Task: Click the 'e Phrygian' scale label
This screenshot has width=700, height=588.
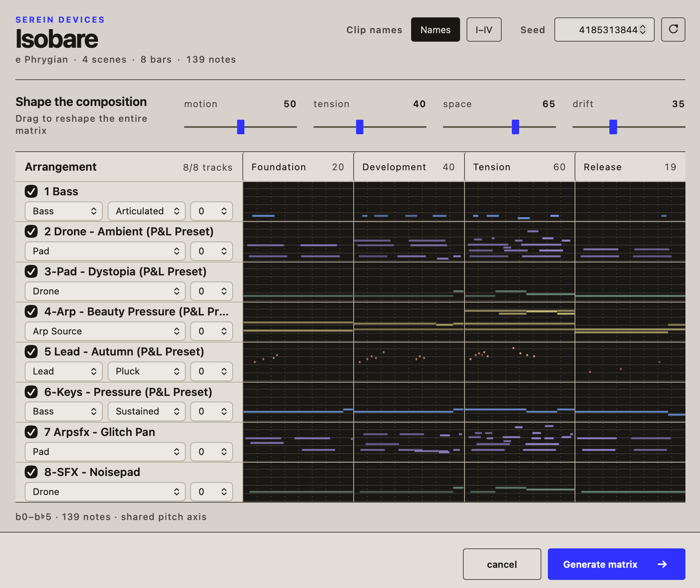Action: [x=42, y=59]
